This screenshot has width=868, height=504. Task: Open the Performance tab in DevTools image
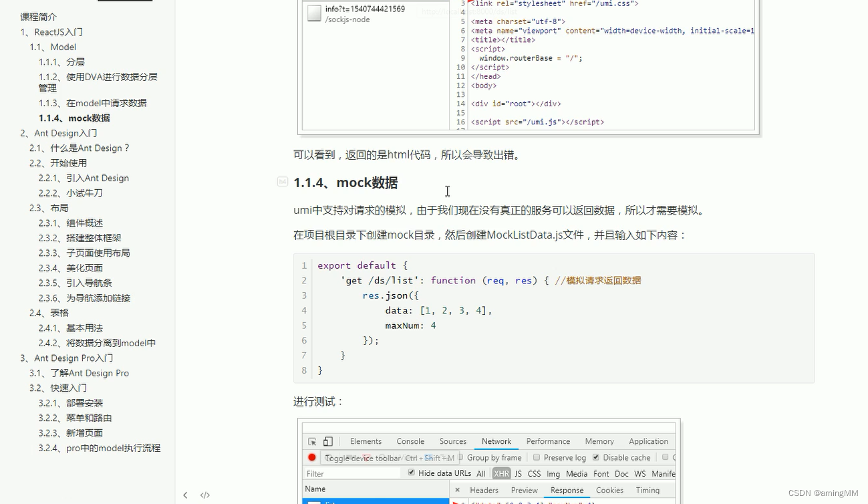pyautogui.click(x=548, y=441)
